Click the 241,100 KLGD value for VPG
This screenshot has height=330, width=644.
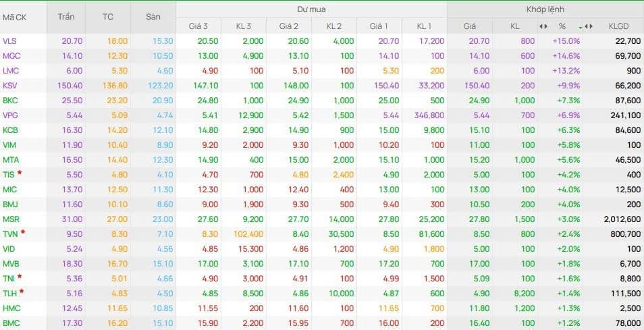pyautogui.click(x=626, y=115)
